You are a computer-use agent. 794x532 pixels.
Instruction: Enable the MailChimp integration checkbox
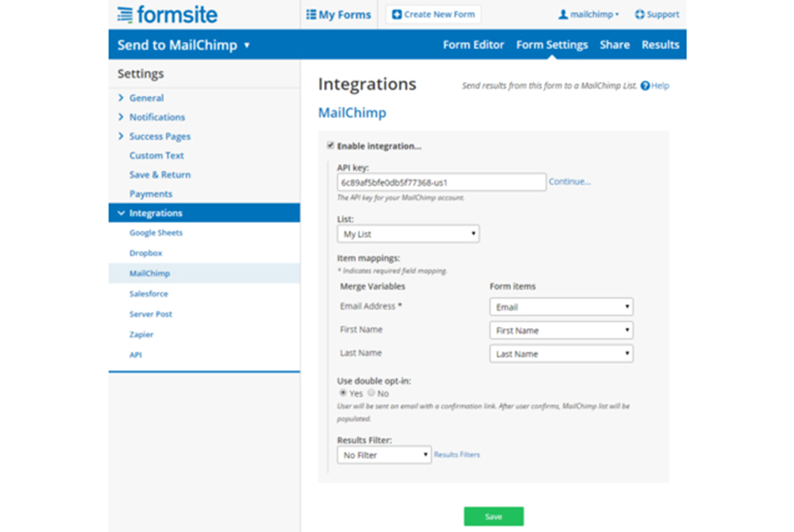[331, 145]
